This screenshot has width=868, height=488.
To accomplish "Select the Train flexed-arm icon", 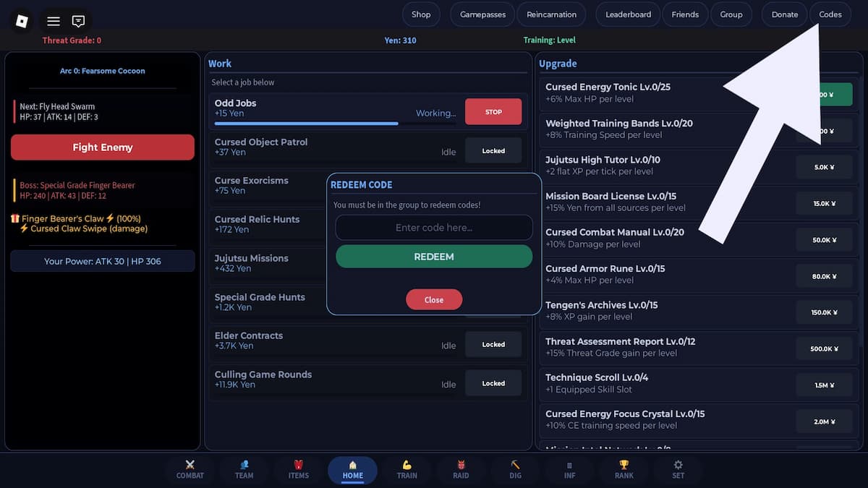I will click(407, 469).
